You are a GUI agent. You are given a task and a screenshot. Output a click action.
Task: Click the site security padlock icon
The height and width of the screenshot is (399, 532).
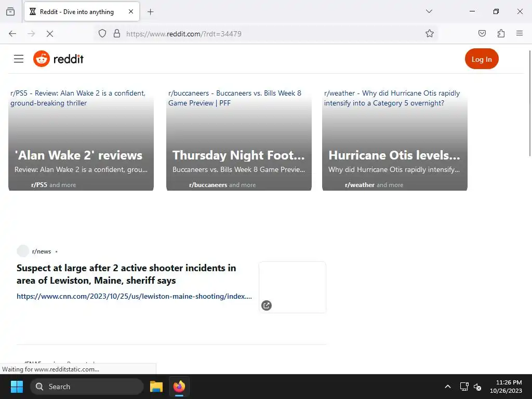(x=117, y=34)
